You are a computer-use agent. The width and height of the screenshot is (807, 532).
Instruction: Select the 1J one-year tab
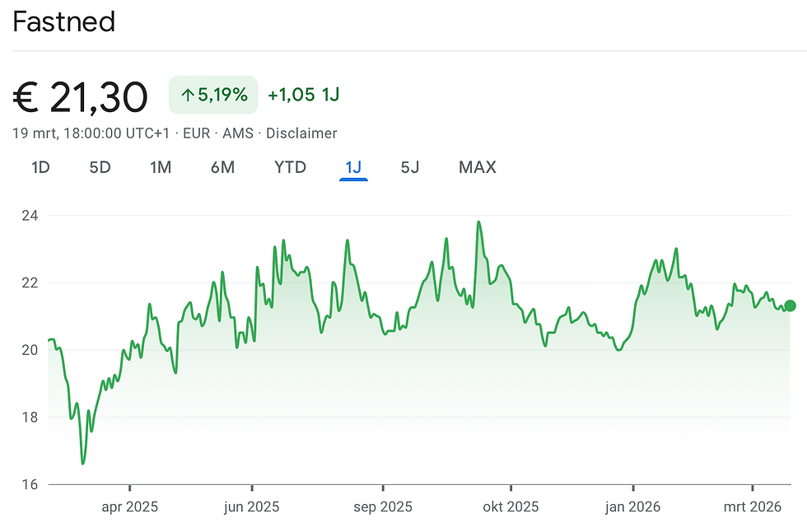(353, 167)
